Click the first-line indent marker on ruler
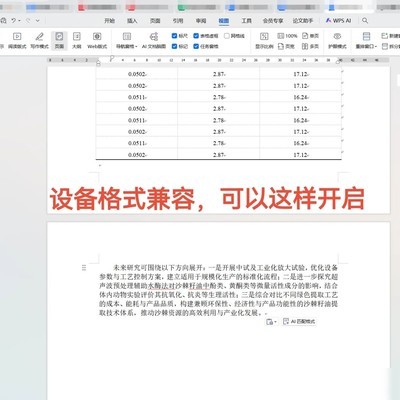Viewport: 400px width, 400px height. click(x=112, y=58)
